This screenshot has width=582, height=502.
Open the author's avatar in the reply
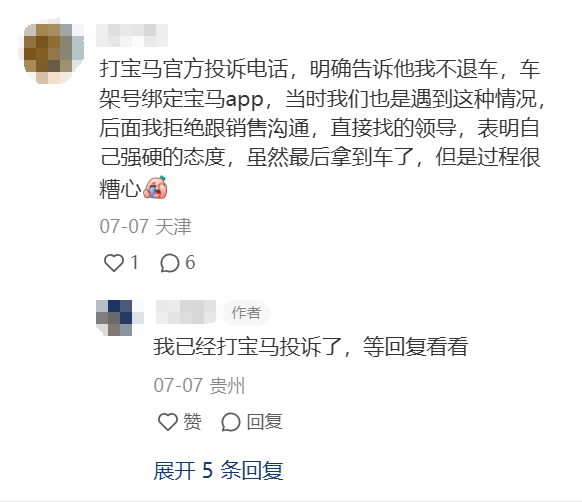click(114, 318)
